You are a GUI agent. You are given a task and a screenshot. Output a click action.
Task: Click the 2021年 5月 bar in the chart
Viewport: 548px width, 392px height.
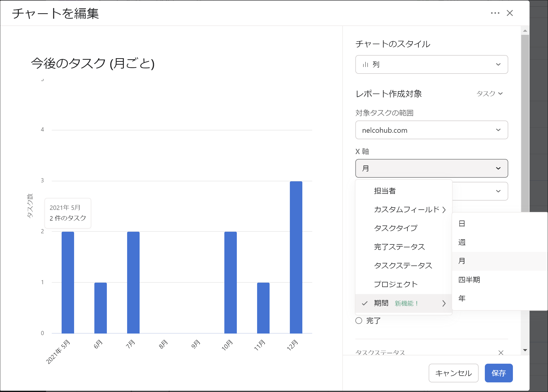68,283
